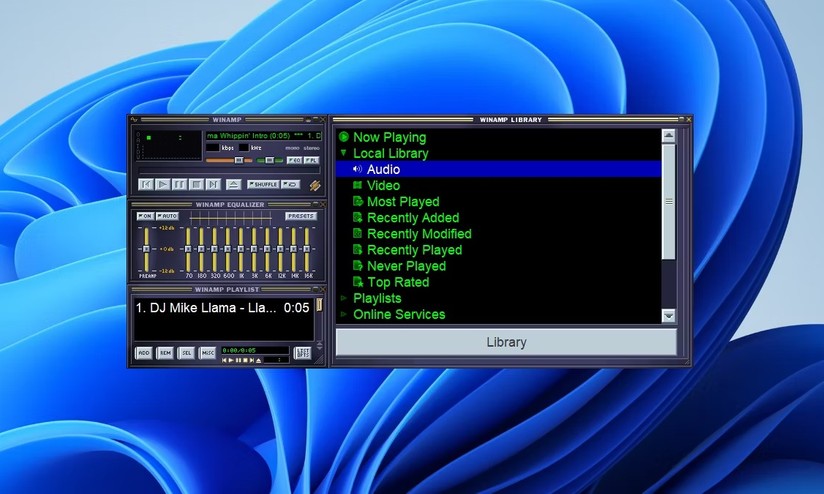Screen dimensions: 824x494
Task: Select Recently Added in library tree
Action: click(x=412, y=218)
